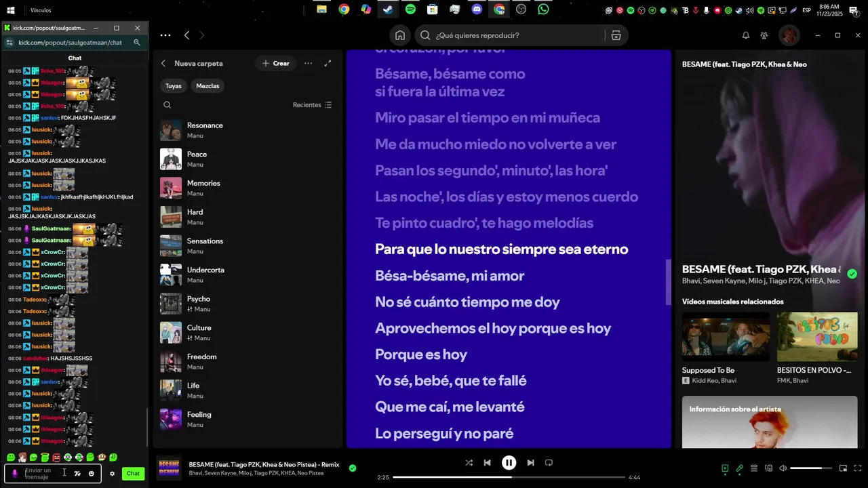Viewport: 868px width, 488px height.
Task: Mute Spotify with the speaker icon
Action: 783,468
